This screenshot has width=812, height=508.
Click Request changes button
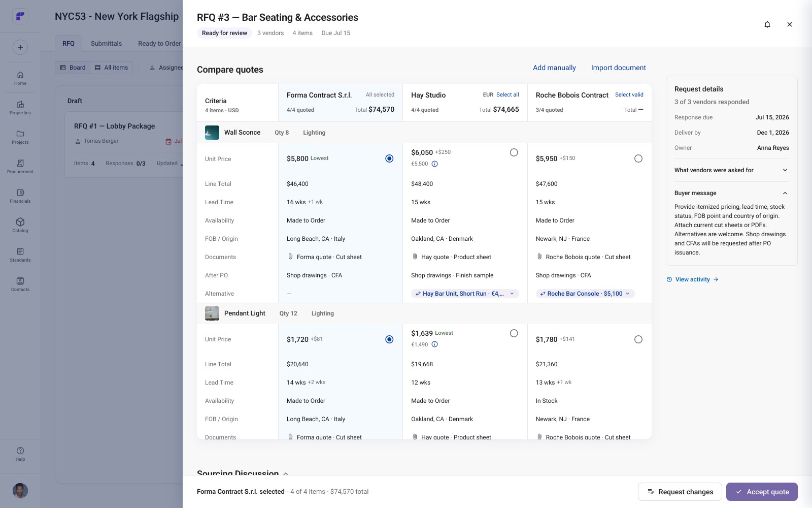(680, 492)
